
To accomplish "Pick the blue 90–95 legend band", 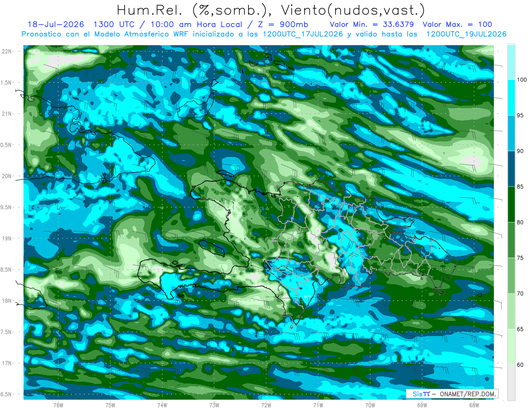I will tap(511, 133).
